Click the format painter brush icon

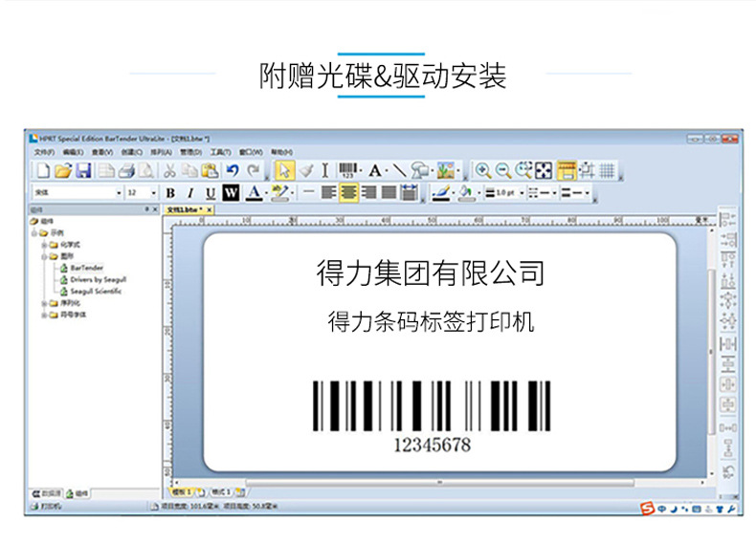tap(306, 170)
